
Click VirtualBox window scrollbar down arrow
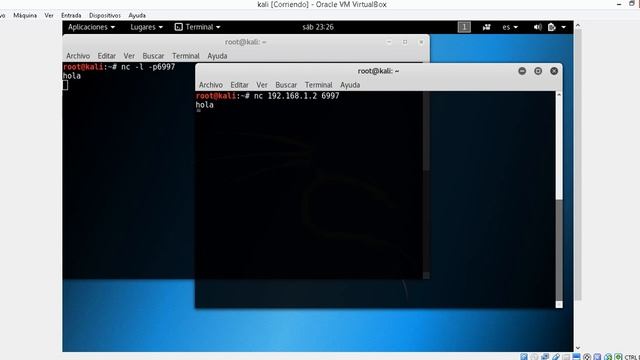pyautogui.click(x=578, y=348)
